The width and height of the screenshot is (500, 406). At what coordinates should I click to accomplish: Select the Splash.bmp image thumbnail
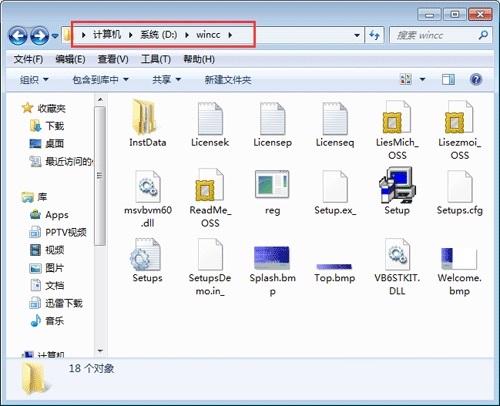[272, 258]
